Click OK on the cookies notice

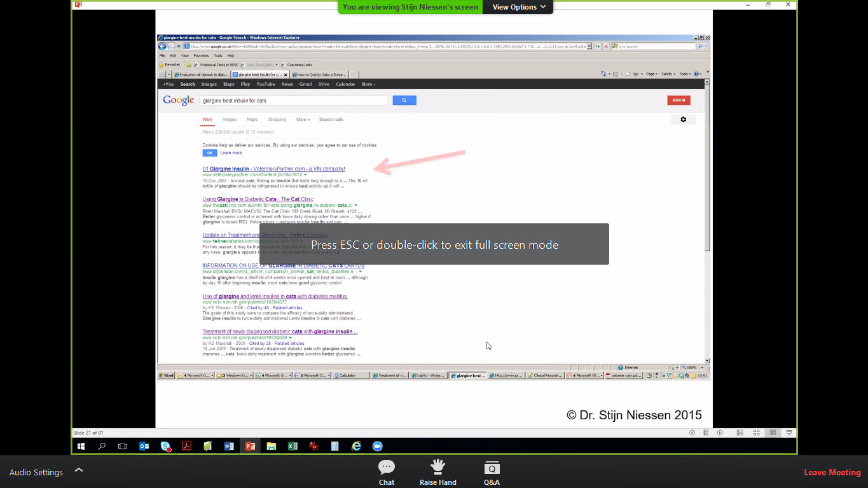click(209, 153)
